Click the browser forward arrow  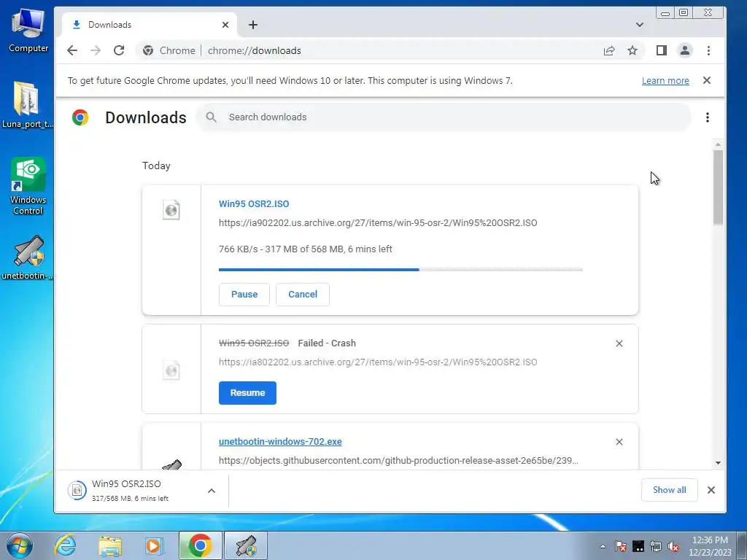(x=96, y=50)
